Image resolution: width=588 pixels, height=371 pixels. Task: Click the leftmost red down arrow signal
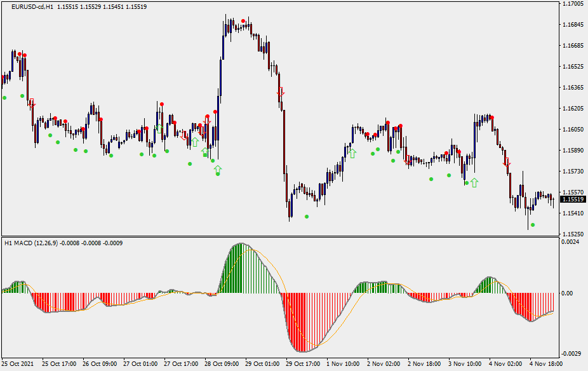pos(31,104)
